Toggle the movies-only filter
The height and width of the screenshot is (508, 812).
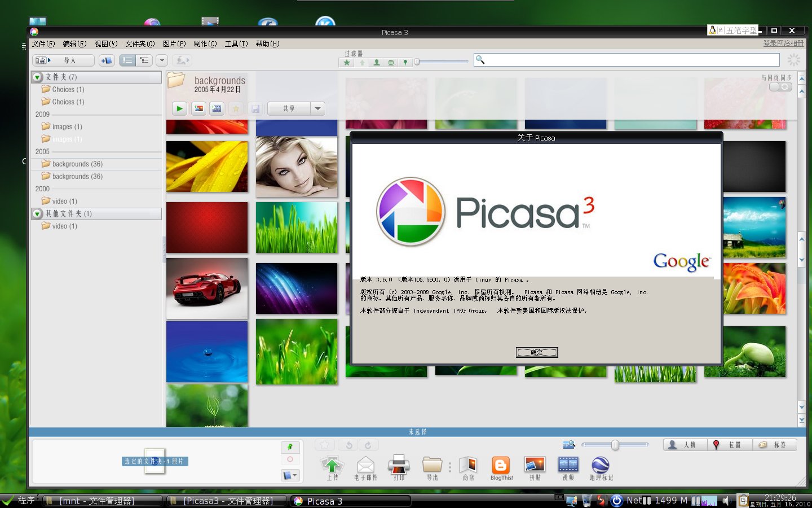pos(391,63)
